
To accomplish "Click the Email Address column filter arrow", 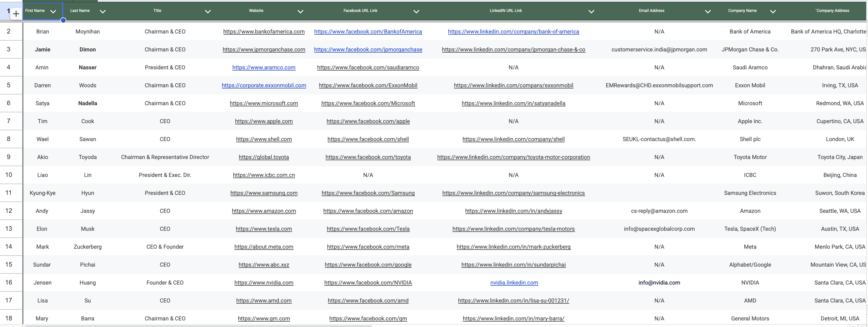I will pyautogui.click(x=708, y=11).
